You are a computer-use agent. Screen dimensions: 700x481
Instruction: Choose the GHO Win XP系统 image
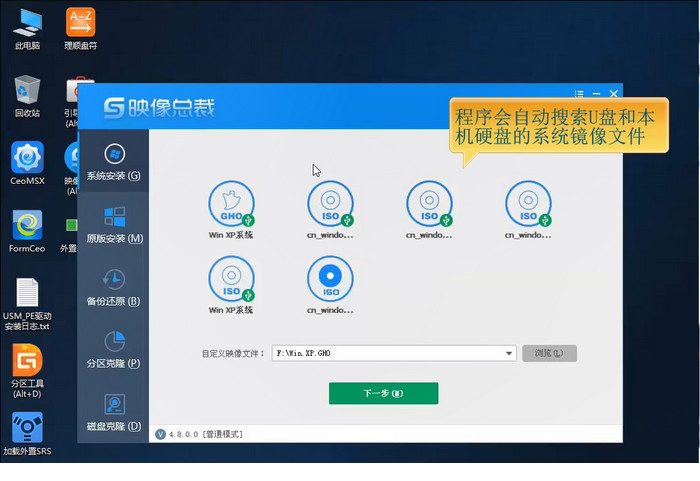coord(231,209)
